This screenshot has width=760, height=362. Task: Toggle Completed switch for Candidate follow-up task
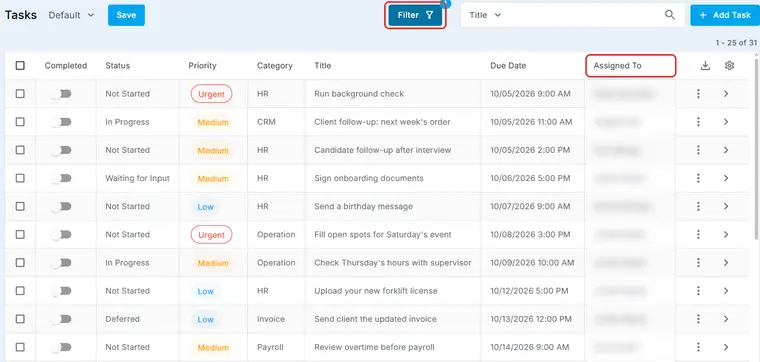coord(62,150)
